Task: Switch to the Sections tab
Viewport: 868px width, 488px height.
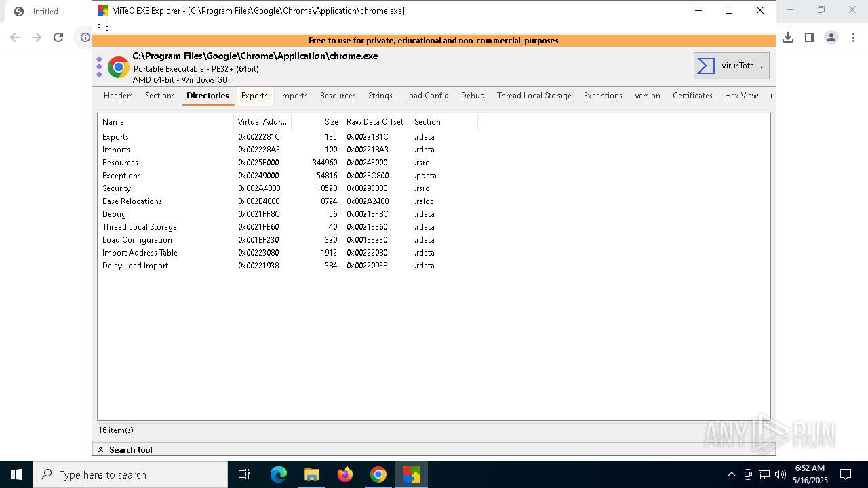Action: click(x=160, y=96)
